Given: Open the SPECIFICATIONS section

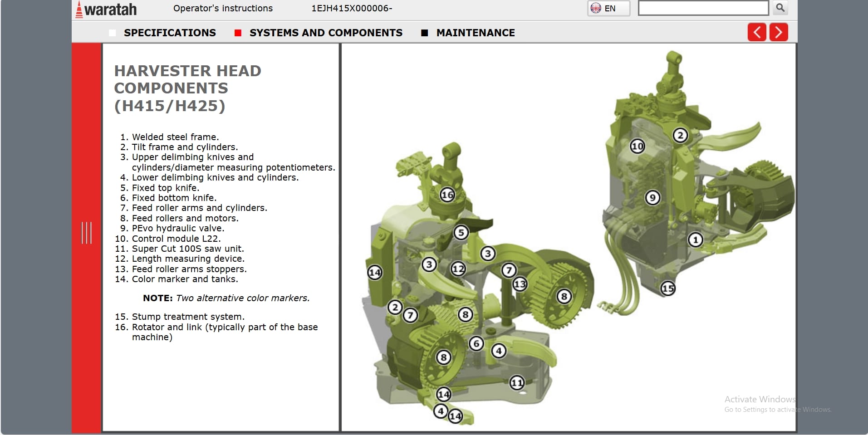Looking at the screenshot, I should (x=170, y=33).
